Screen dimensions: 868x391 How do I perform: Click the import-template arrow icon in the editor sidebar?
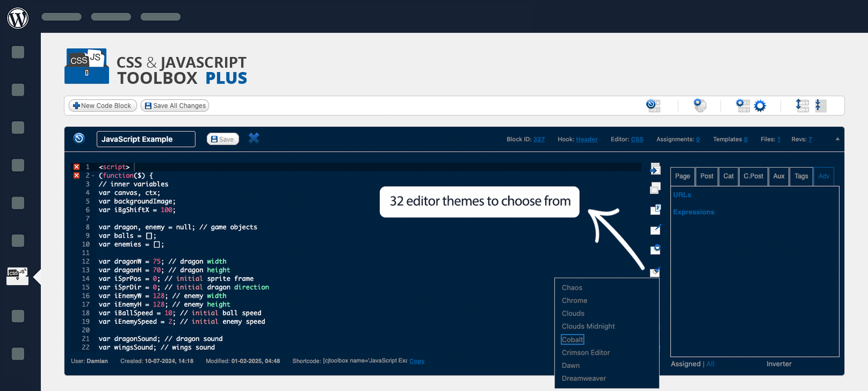(x=655, y=169)
